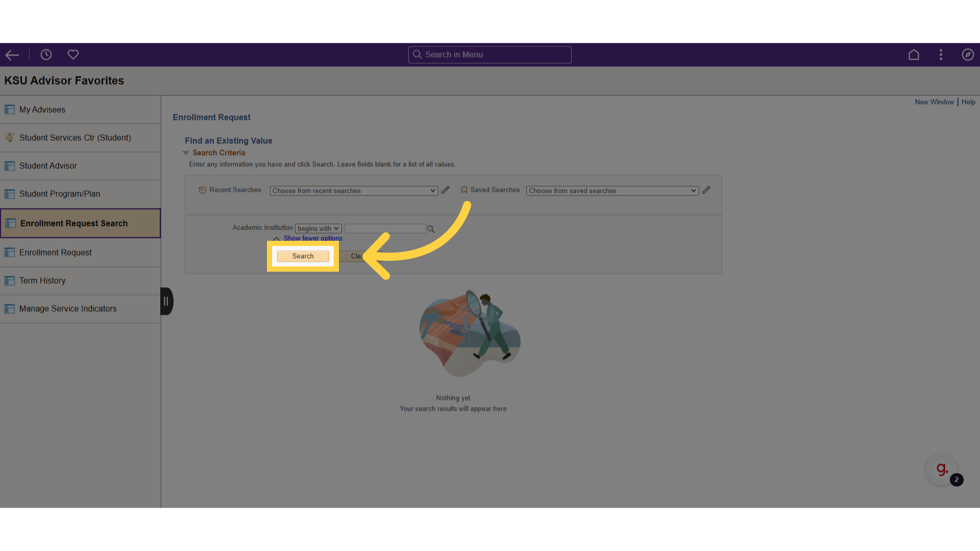Screen dimensions: 980x551
Task: Click the Search button
Action: pyautogui.click(x=303, y=256)
